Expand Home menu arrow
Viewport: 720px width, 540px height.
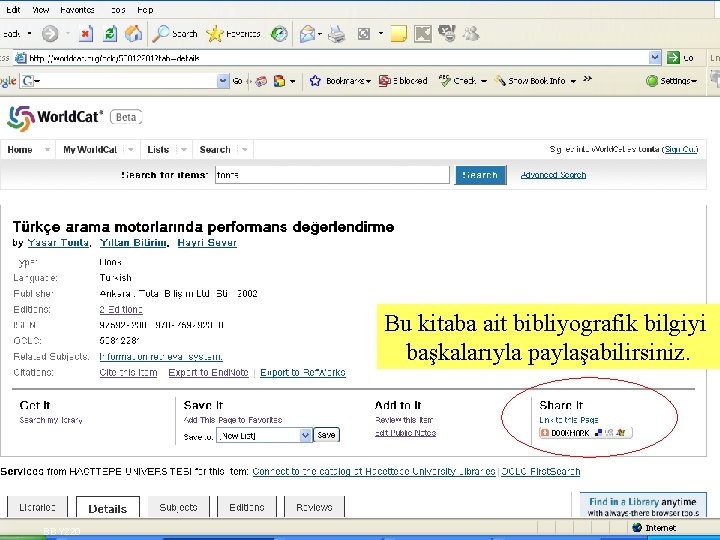(x=47, y=150)
